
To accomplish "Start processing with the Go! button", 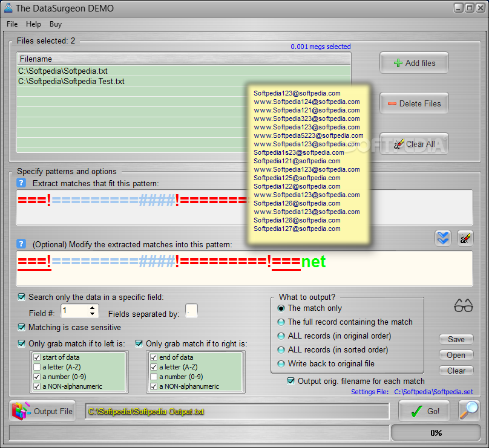I will point(424,411).
